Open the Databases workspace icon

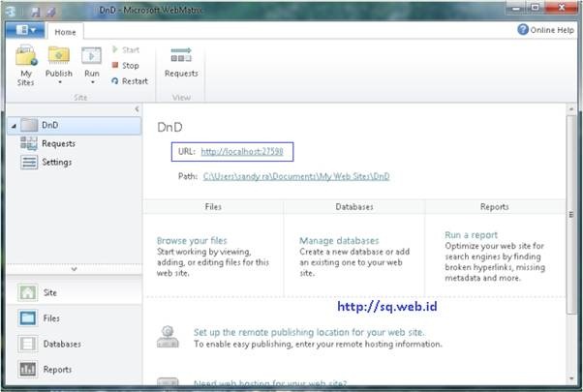coord(27,344)
